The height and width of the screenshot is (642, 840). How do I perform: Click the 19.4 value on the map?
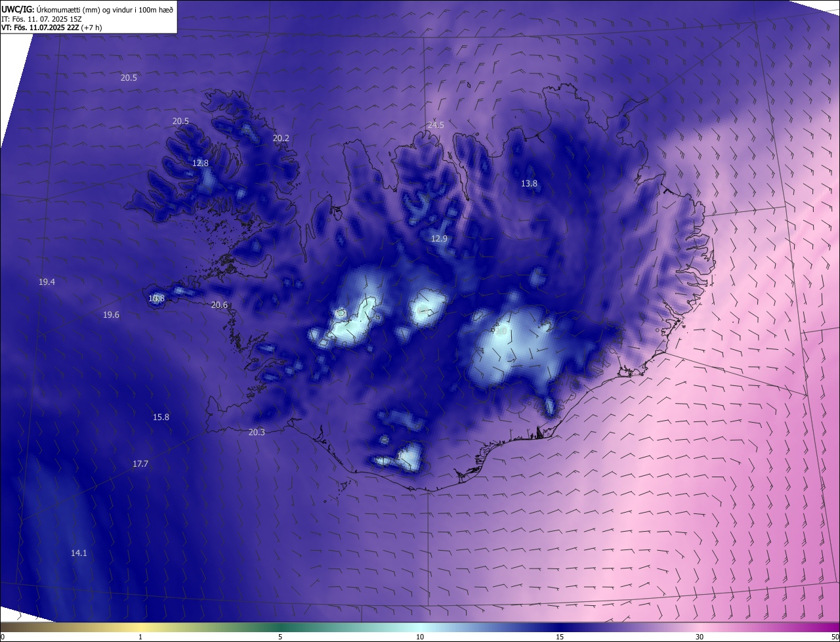tap(47, 282)
